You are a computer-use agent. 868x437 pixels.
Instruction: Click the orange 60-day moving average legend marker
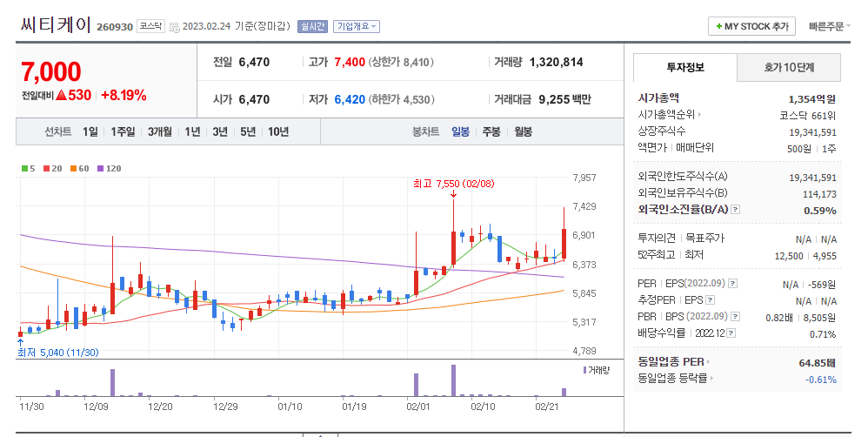pyautogui.click(x=73, y=168)
